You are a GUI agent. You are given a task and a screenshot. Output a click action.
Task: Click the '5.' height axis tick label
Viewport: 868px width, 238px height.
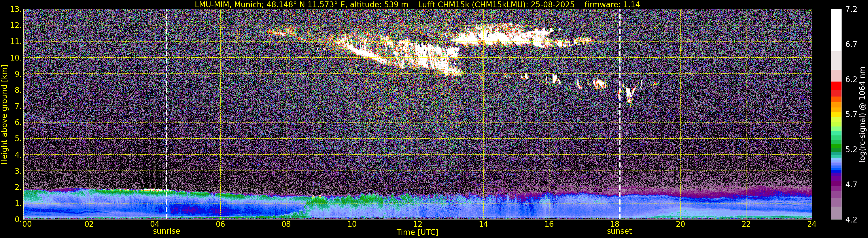[18, 139]
